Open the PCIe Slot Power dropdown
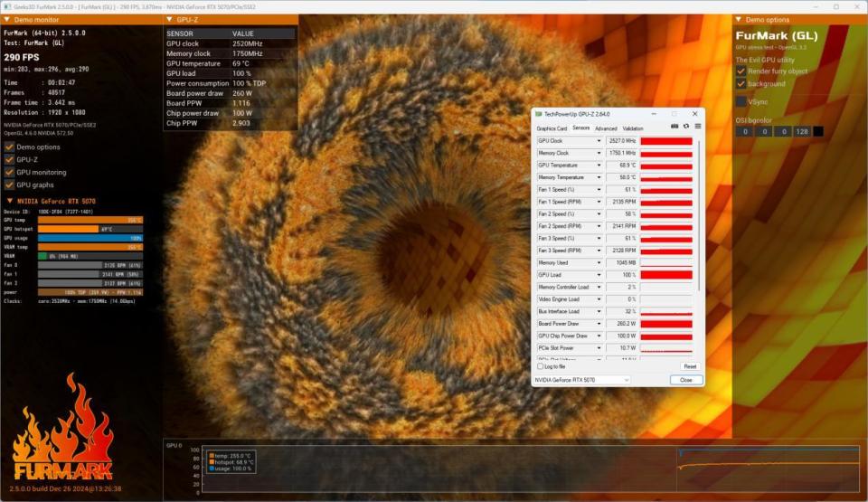Image resolution: width=868 pixels, height=502 pixels. coord(599,348)
